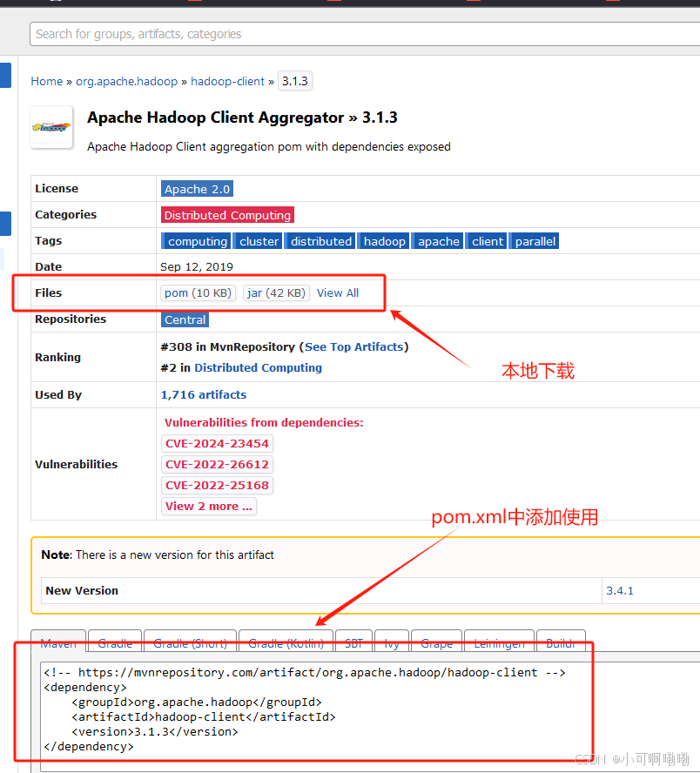The image size is (700, 773).
Task: Open org.apache.hadoop breadcrumb link
Action: pyautogui.click(x=127, y=81)
